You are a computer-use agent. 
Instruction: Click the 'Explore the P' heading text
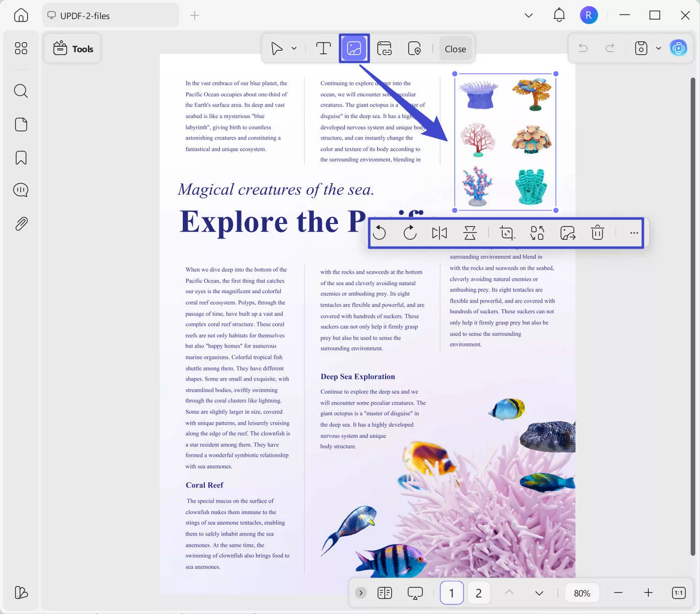[x=273, y=221]
